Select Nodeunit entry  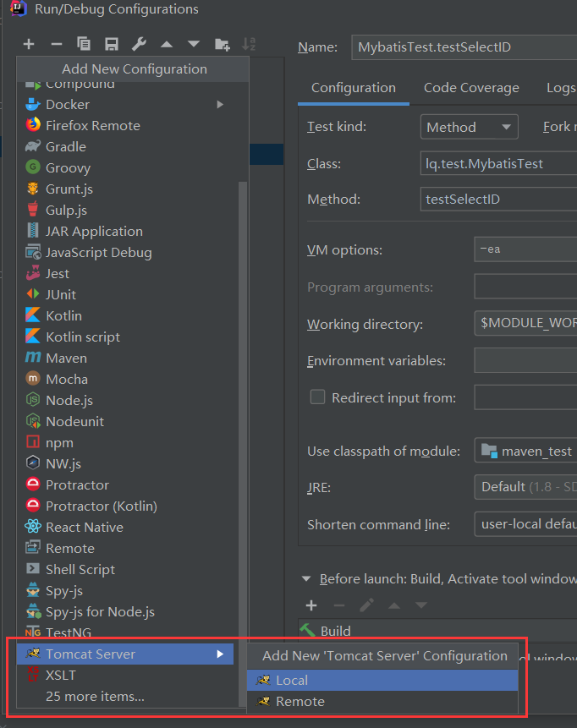[125, 421]
